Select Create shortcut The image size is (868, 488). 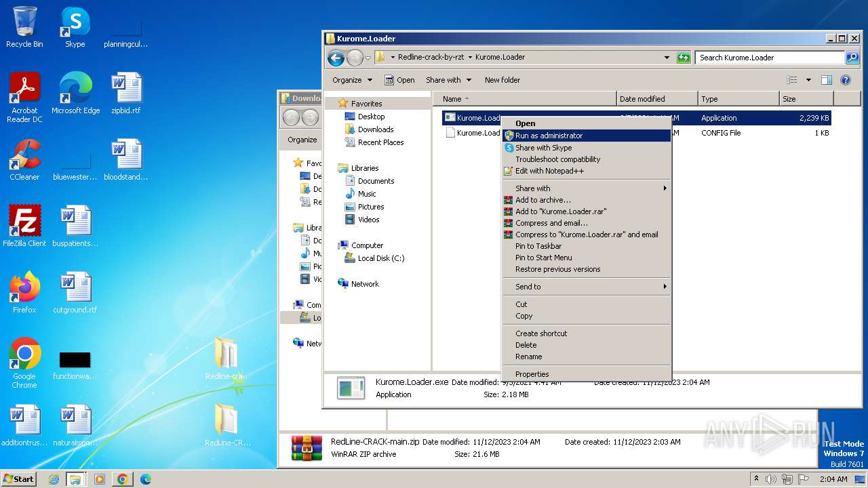click(x=587, y=333)
